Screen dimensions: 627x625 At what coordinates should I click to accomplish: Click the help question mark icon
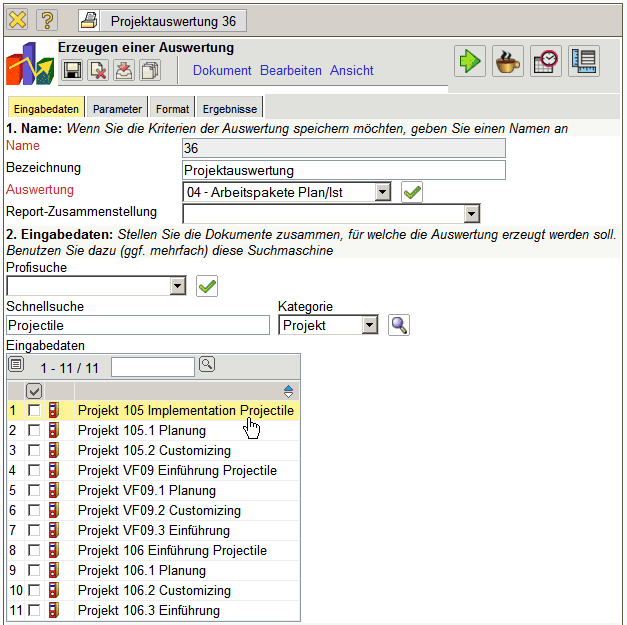(47, 20)
